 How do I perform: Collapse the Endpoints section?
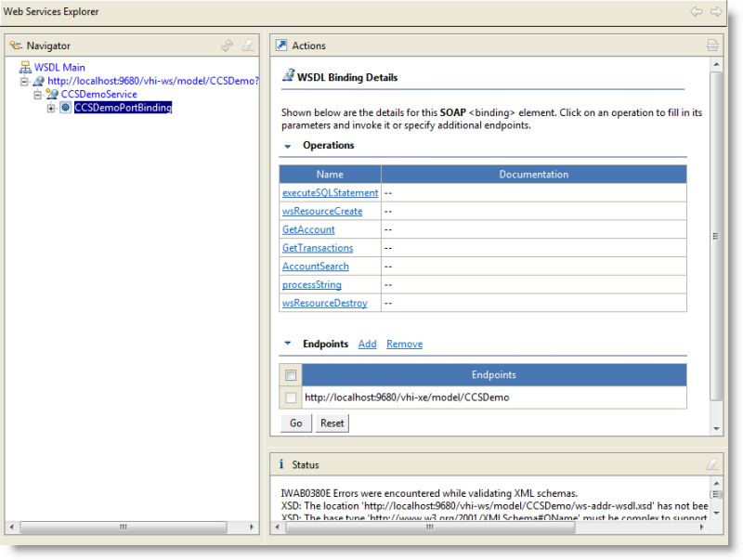point(288,344)
